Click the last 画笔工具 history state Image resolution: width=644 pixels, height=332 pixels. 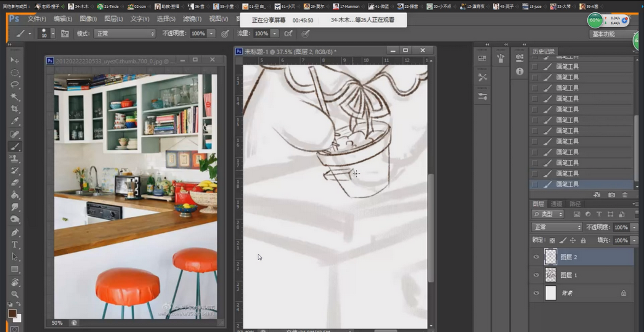[567, 184]
